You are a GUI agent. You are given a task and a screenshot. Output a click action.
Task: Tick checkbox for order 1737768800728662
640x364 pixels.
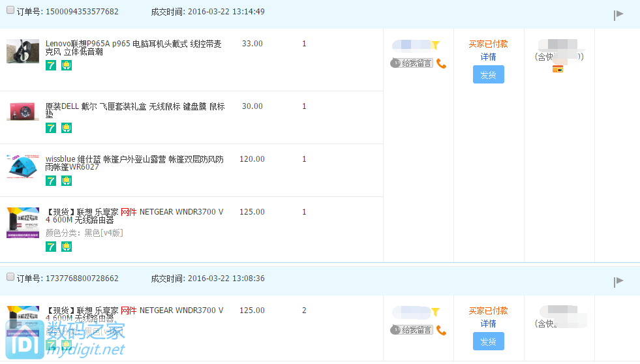pyautogui.click(x=10, y=277)
